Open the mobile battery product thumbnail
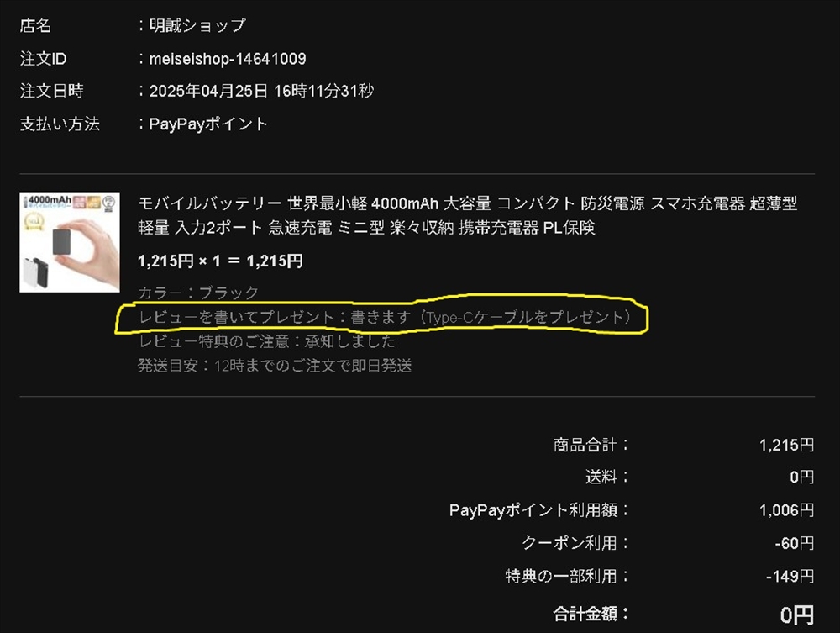840x633 pixels. [70, 242]
